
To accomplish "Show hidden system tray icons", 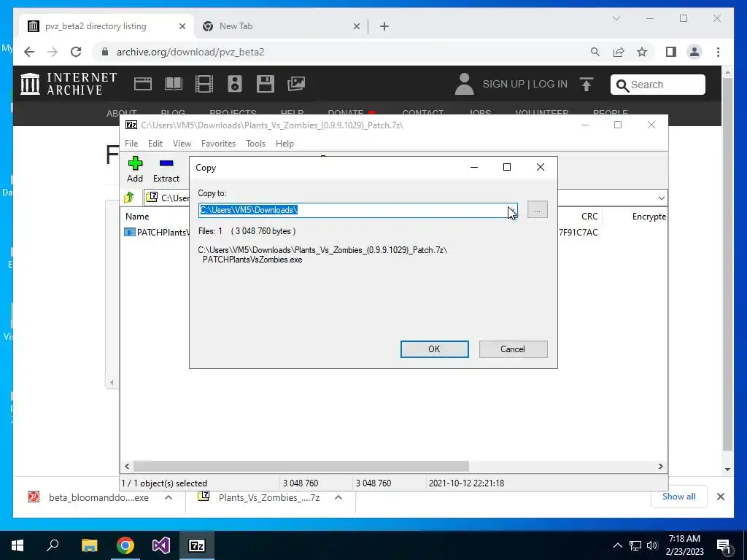I will pos(617,545).
